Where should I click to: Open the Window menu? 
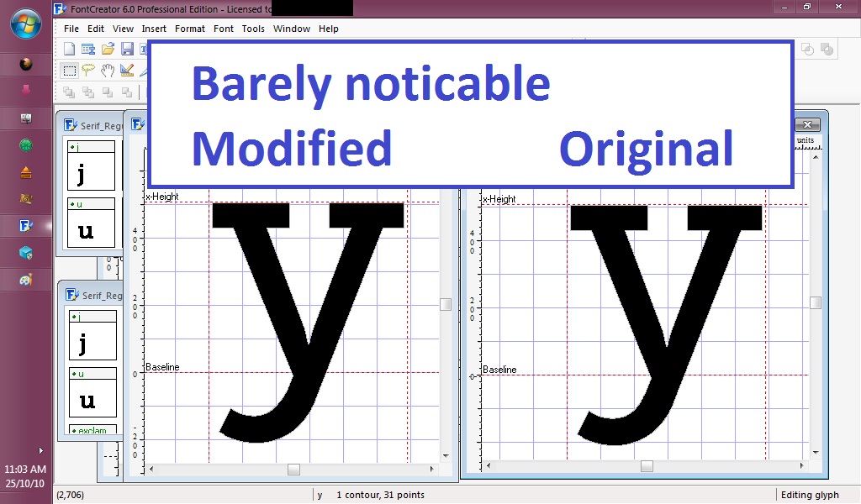[x=292, y=29]
